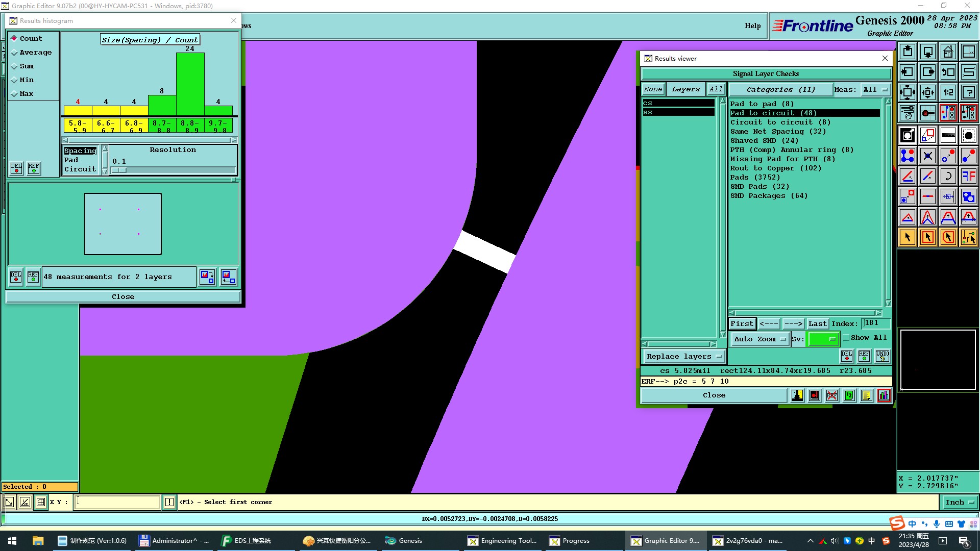980x551 pixels.
Task: Open the Inch units dropdown
Action: pos(959,503)
